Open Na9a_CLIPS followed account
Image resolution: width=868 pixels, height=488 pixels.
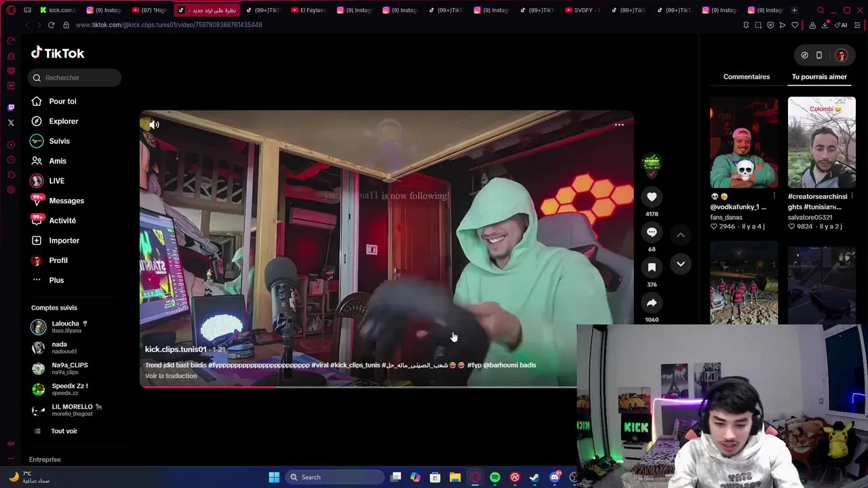(60, 369)
